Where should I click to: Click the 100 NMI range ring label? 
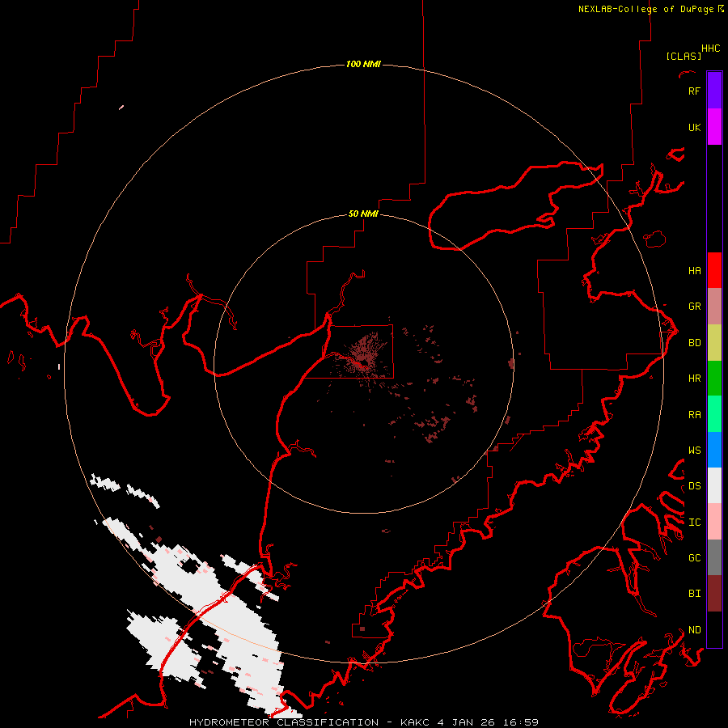click(363, 64)
